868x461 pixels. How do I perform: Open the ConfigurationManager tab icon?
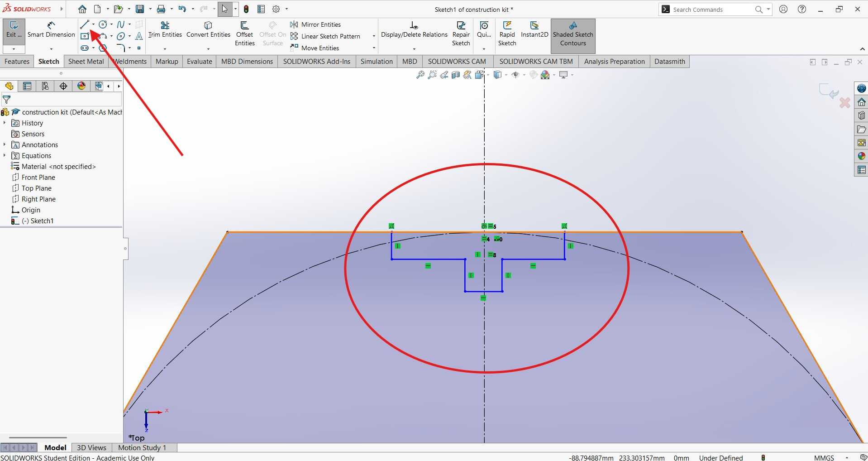coord(45,86)
